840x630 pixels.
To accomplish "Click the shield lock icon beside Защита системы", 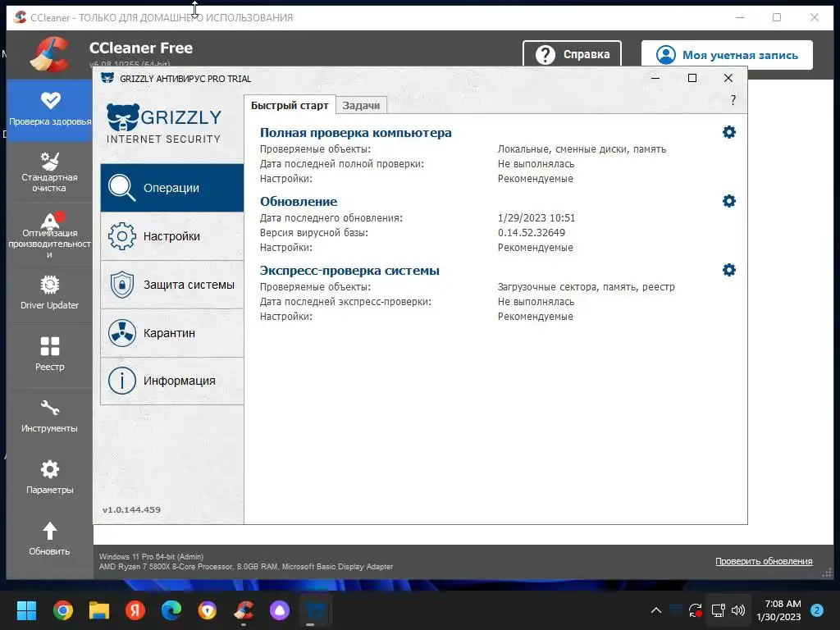I will (122, 285).
